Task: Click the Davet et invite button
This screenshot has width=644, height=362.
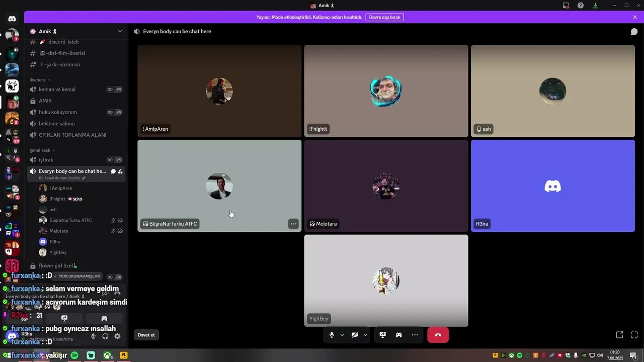Action: 146,335
